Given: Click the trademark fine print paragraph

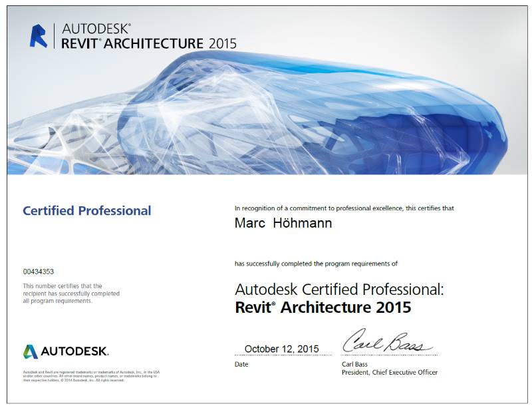Looking at the screenshot, I should coord(91,376).
